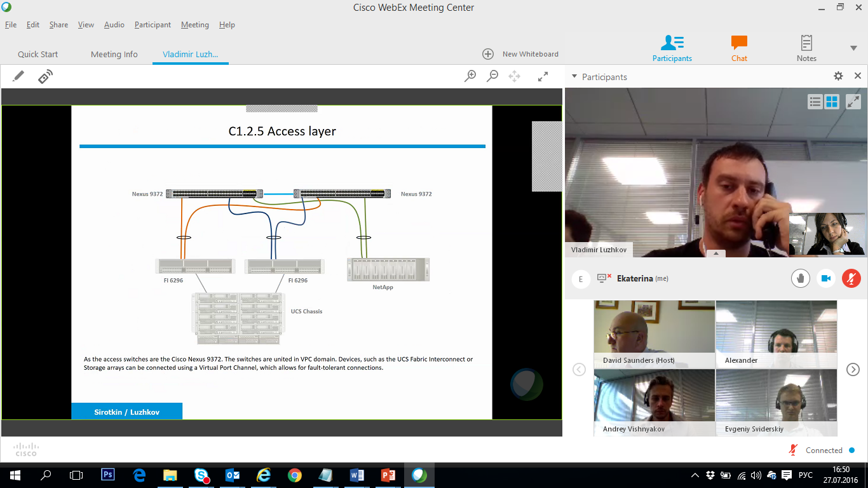Open the Chat panel
Image resolution: width=868 pixels, height=488 pixels.
[x=739, y=48]
